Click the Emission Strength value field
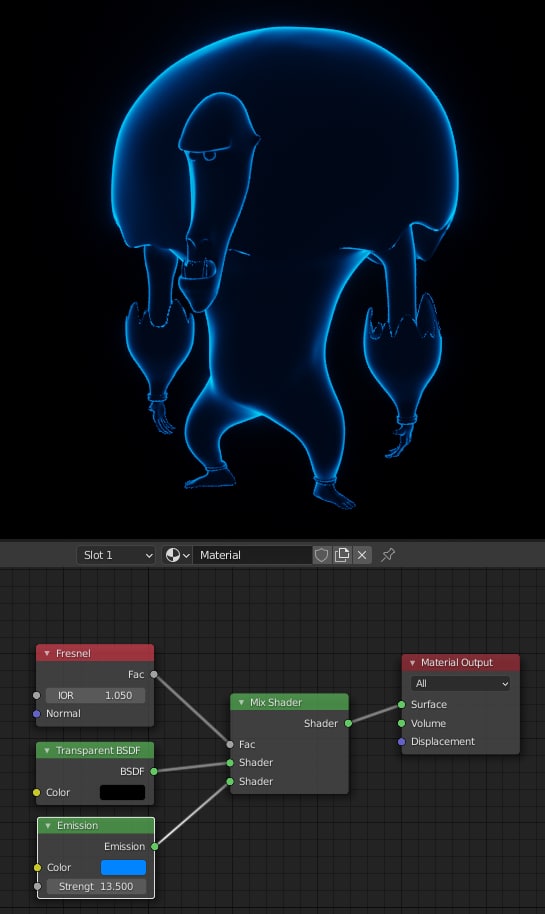 click(96, 886)
